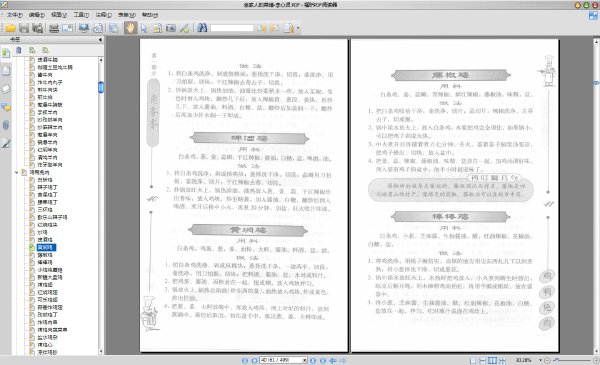Screen dimensions: 600x365
Task: Open the 视图 menu
Action: (59, 15)
